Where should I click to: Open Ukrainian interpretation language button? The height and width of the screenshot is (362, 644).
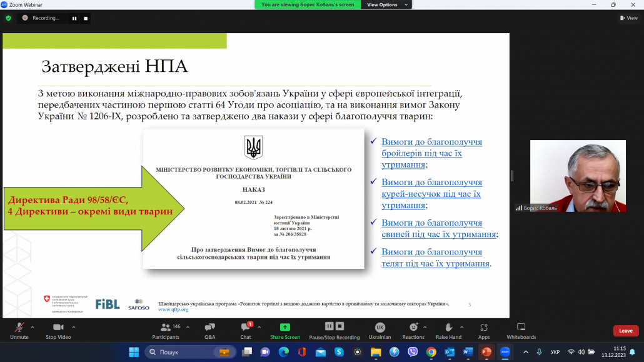[x=380, y=328]
